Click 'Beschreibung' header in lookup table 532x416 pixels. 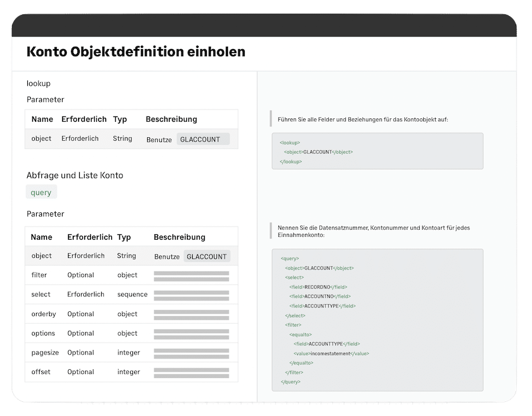tap(171, 119)
